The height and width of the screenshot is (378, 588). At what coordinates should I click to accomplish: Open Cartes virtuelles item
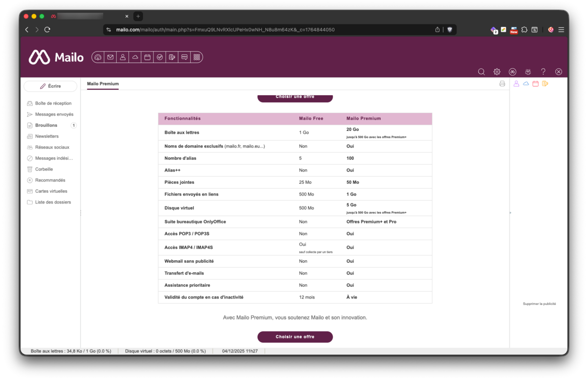point(47,191)
